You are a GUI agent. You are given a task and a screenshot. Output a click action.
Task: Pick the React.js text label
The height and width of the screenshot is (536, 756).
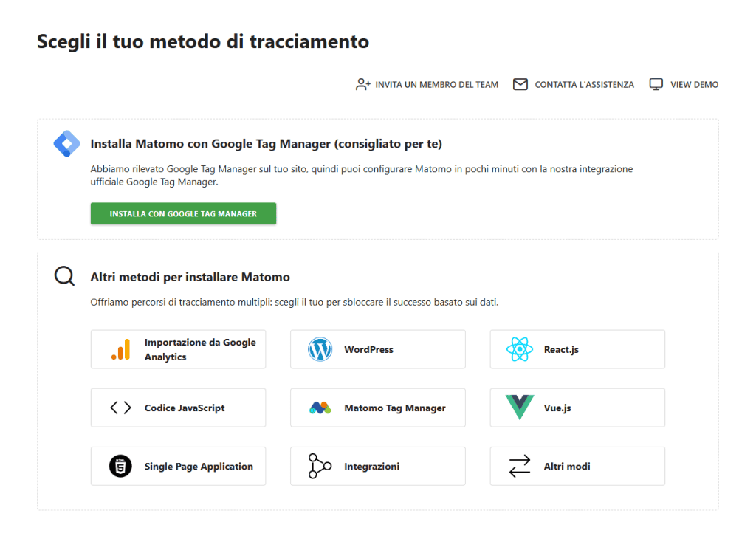point(561,349)
